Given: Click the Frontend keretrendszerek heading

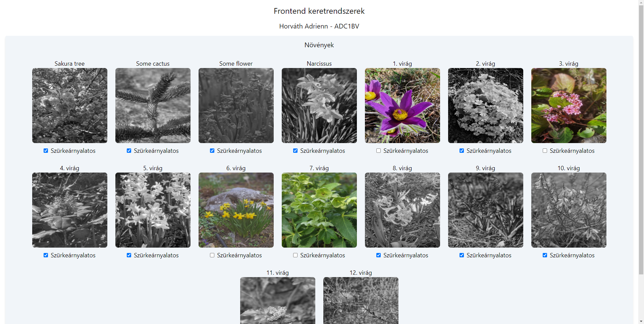Looking at the screenshot, I should tap(319, 11).
